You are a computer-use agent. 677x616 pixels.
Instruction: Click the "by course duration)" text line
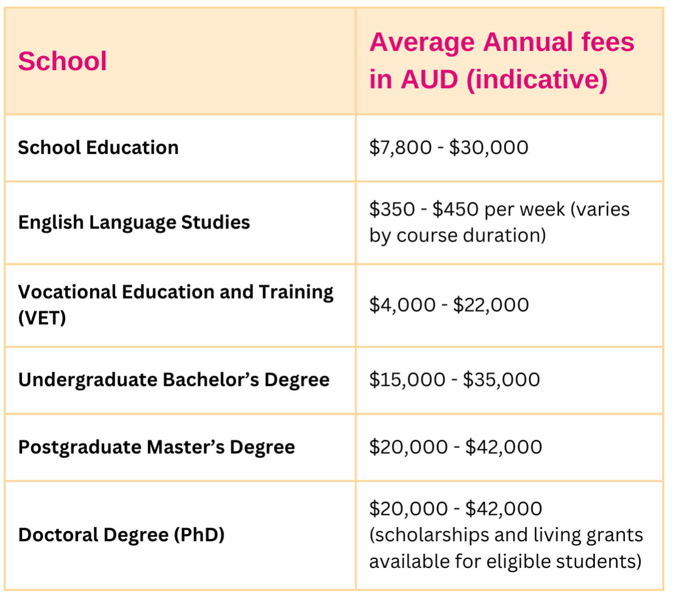(457, 235)
